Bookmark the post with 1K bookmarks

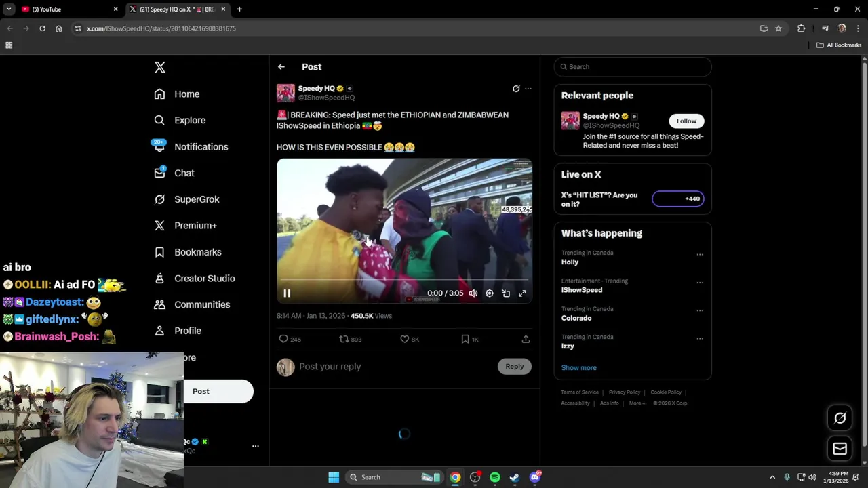(470, 339)
